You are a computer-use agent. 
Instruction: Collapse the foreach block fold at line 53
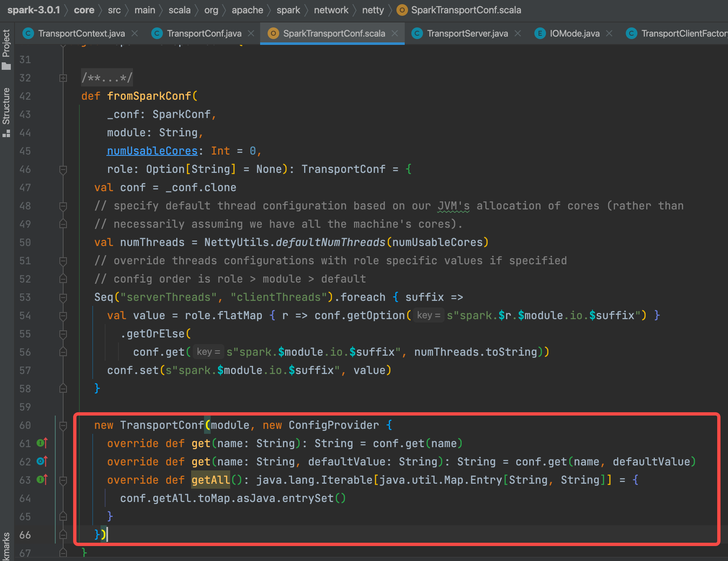point(63,298)
